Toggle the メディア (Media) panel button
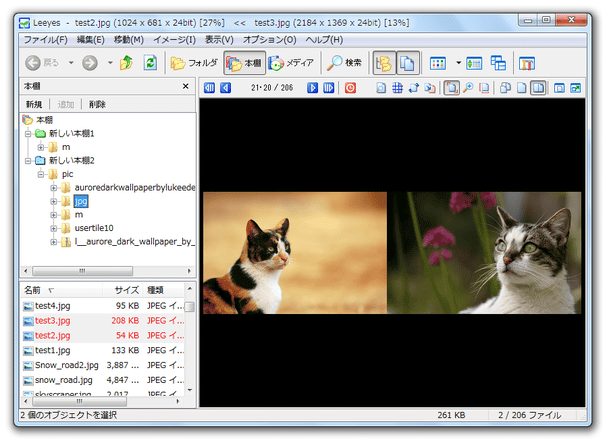Image resolution: width=607 pixels, height=441 pixels. 291,63
